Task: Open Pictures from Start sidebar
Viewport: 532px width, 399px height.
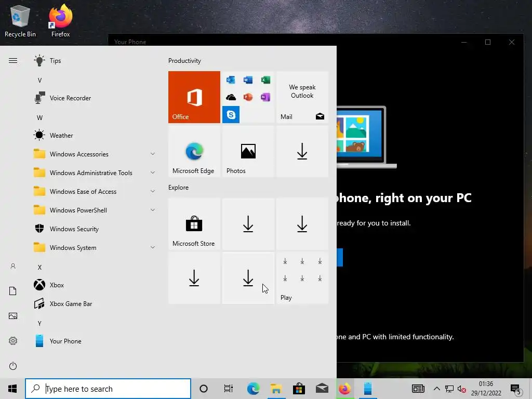Action: (x=13, y=316)
